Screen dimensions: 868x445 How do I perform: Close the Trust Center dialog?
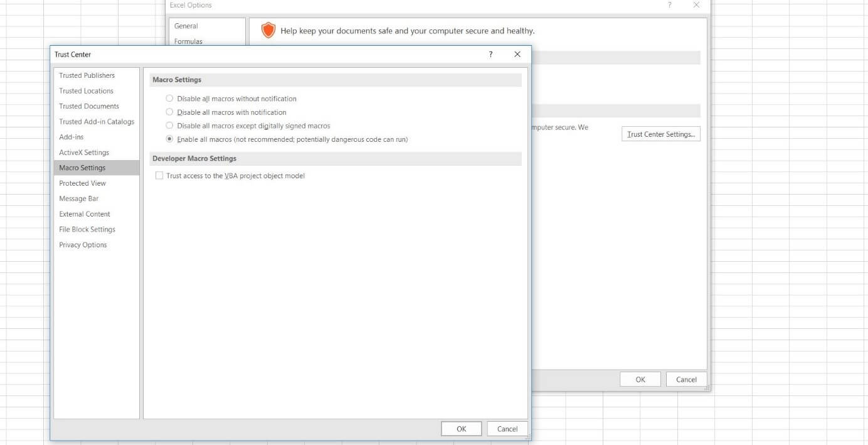pos(517,55)
